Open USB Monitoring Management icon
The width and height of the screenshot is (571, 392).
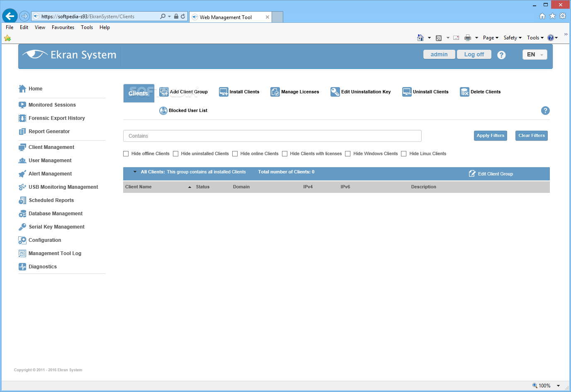tap(22, 187)
